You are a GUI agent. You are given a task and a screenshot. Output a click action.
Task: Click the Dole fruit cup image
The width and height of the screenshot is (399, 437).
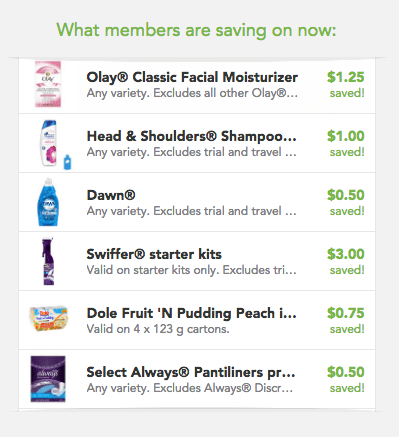[49, 318]
